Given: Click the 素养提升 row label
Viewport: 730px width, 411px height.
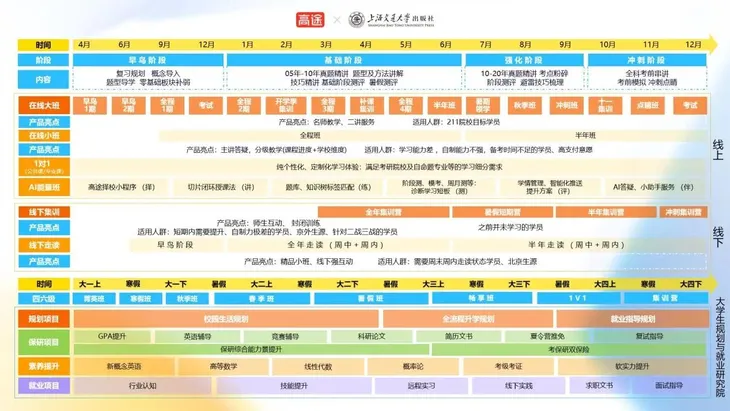Looking at the screenshot, I should [44, 366].
